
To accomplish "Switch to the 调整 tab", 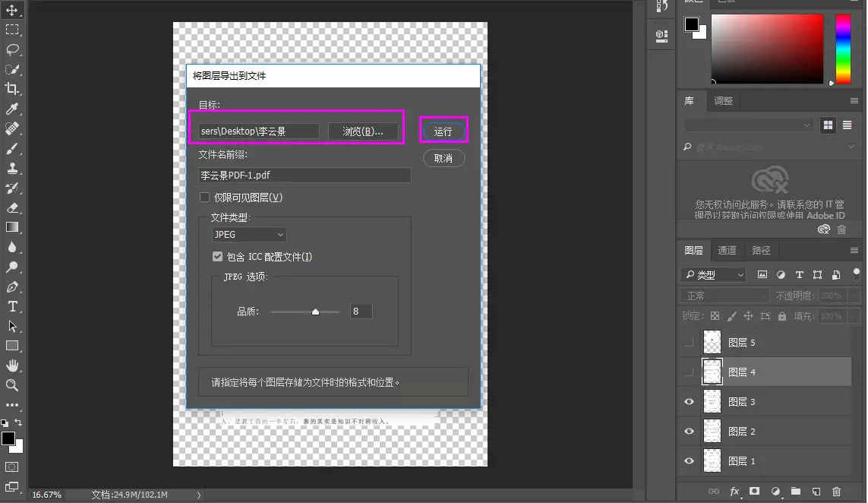I will pos(724,101).
